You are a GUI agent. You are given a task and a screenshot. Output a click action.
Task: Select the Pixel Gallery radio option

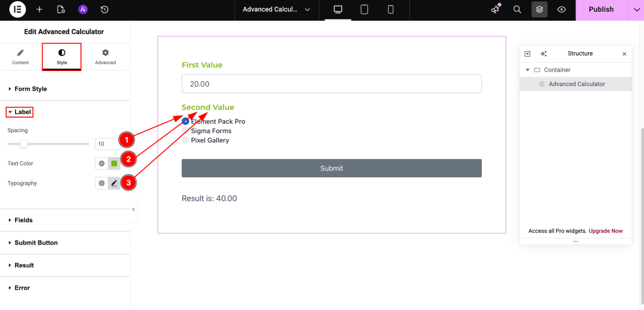[186, 140]
